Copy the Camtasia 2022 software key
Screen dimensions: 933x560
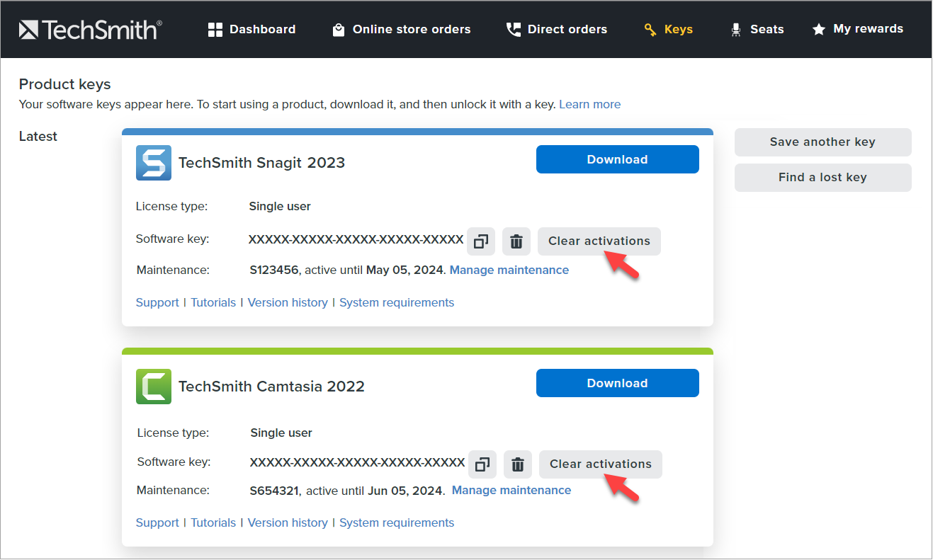[482, 464]
